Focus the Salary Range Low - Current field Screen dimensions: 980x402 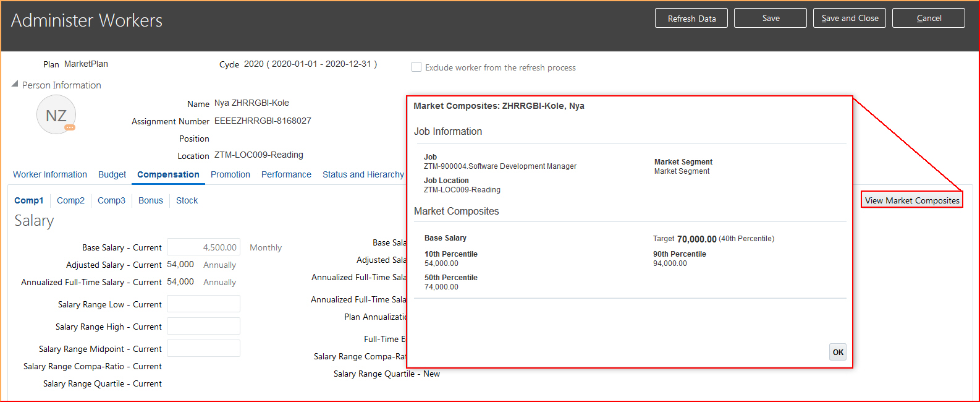pyautogui.click(x=203, y=304)
